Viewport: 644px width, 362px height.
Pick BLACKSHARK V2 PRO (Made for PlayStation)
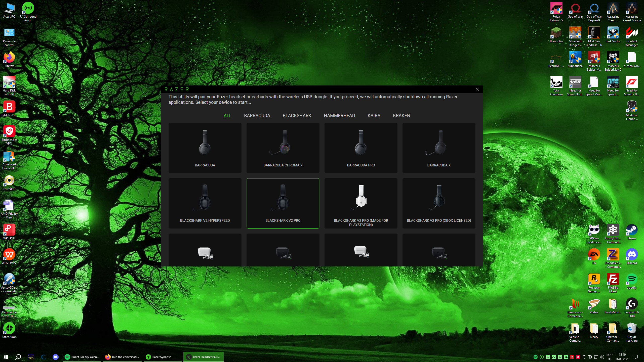point(361,203)
